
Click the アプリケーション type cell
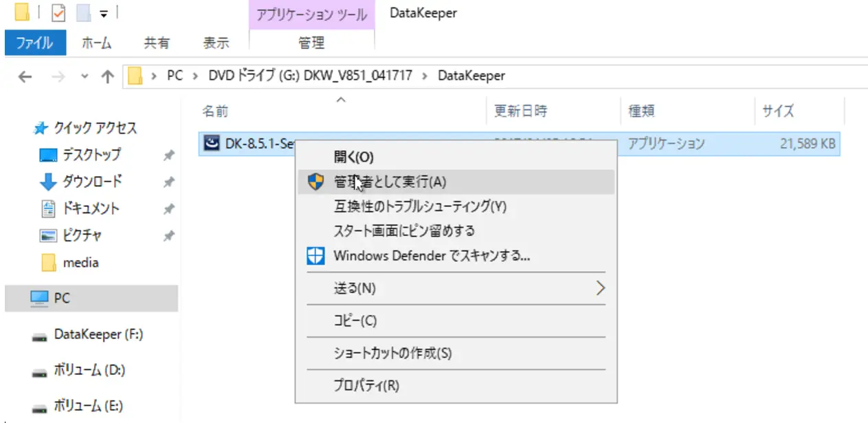coord(666,144)
